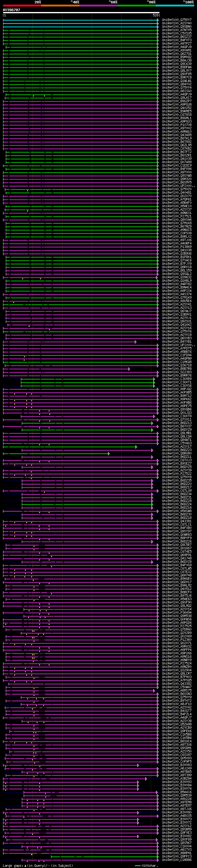Select the UniRef100_Q9FVE3 entry
197x868 pixels.
[x=177, y=833]
